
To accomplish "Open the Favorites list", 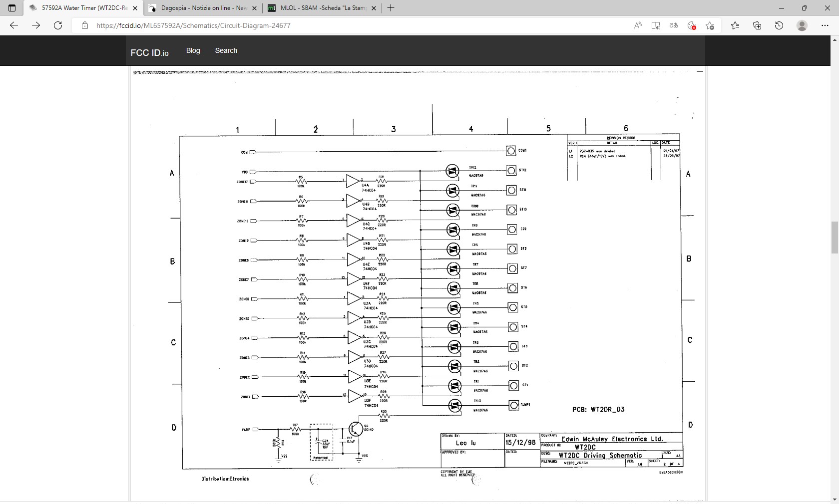I will [x=735, y=25].
